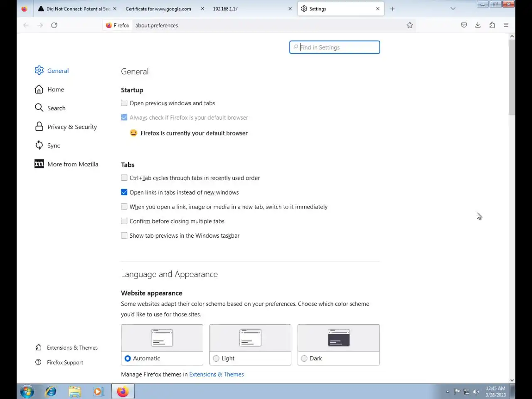Launch Internet Explorer from taskbar
The image size is (532, 399).
click(x=51, y=392)
